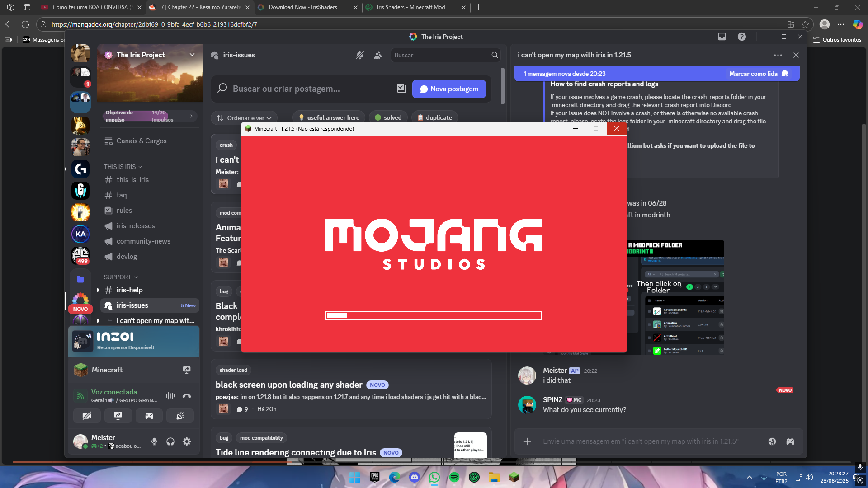868x488 pixels.
Task: Switch to Download Now IrisShaders browser tab
Action: [303, 7]
